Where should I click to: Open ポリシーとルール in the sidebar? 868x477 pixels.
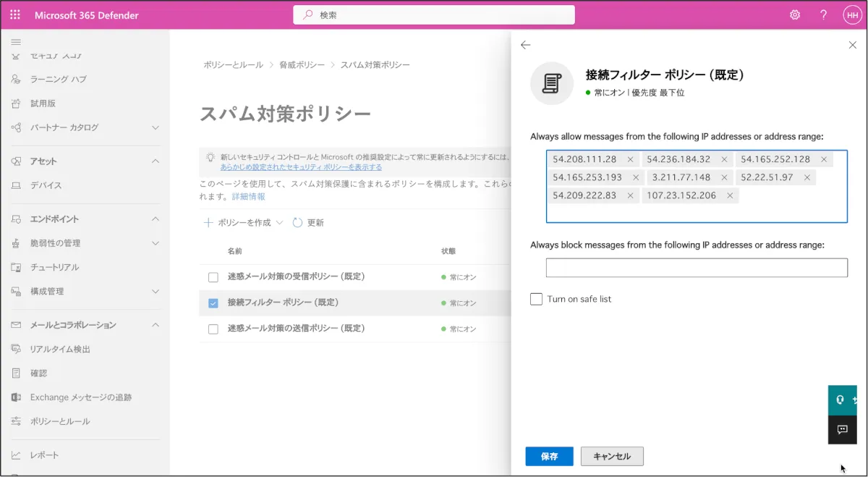(x=59, y=421)
